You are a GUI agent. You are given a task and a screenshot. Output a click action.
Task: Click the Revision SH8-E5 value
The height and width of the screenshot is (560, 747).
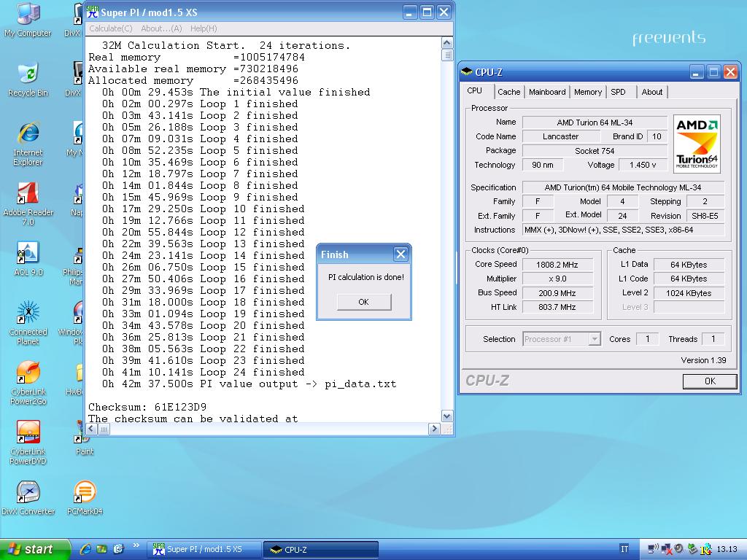[705, 216]
